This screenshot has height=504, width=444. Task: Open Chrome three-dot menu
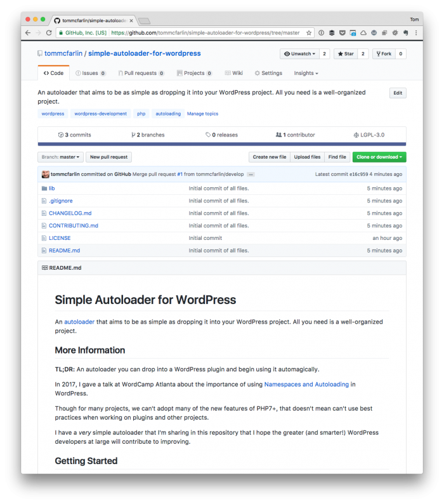416,33
